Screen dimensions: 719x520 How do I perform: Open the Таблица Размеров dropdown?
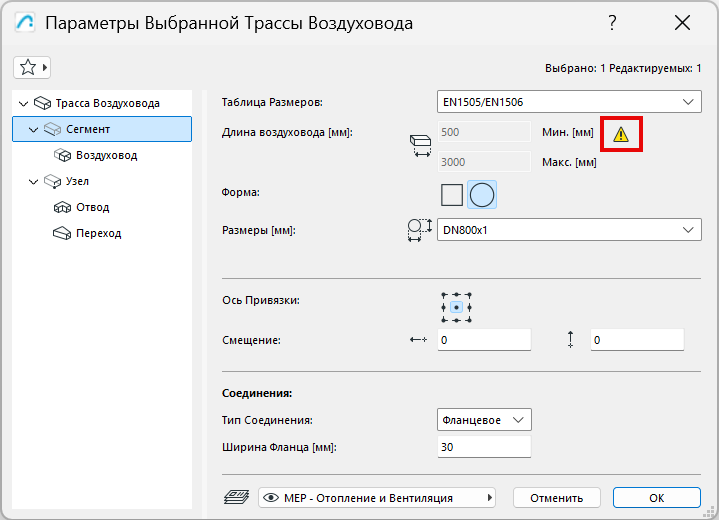point(569,102)
